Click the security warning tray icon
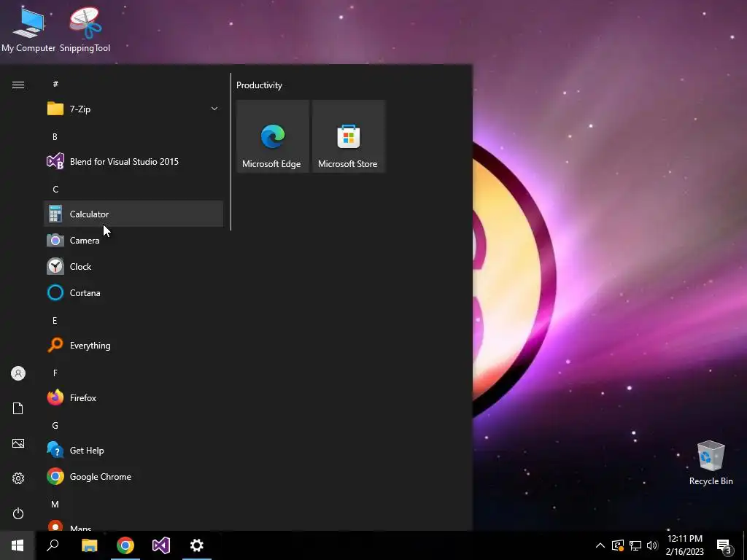 [618, 545]
